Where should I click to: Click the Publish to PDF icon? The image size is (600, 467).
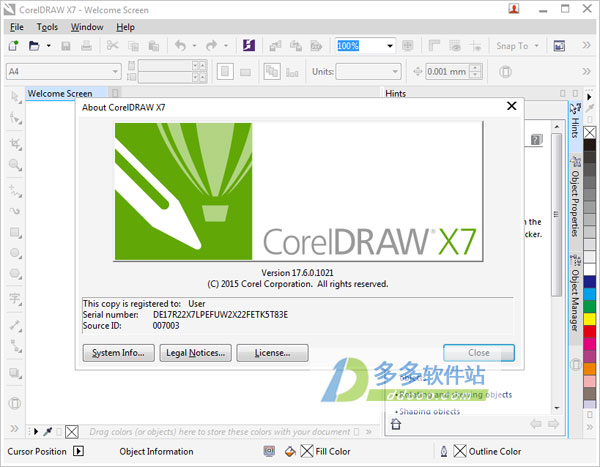pos(316,46)
